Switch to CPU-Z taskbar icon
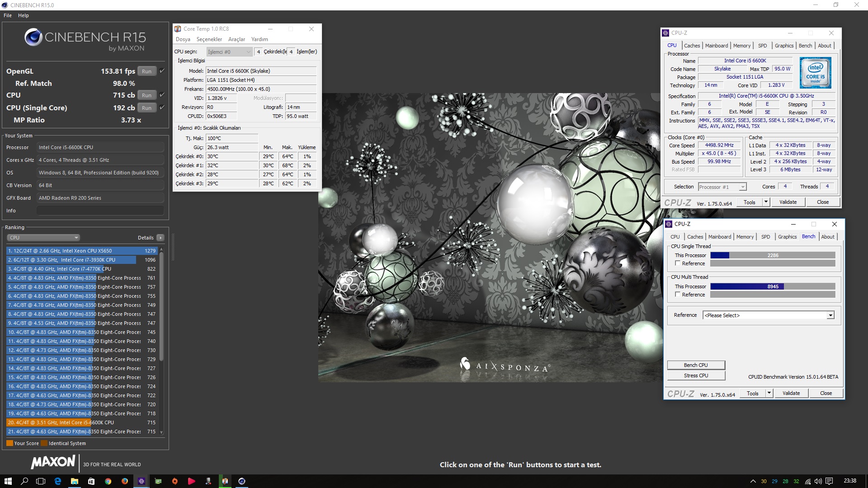 (x=141, y=481)
